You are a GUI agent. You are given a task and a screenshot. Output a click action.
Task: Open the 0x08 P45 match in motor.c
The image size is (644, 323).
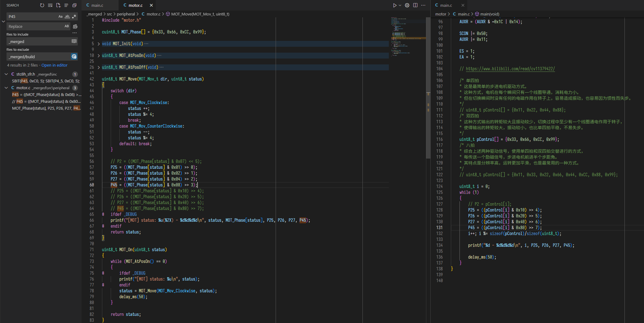47,94
